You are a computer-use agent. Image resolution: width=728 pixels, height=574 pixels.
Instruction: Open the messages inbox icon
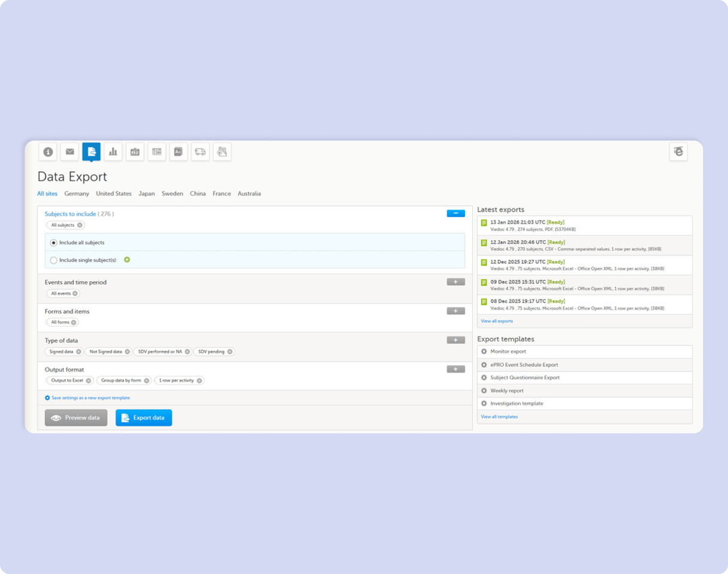coord(70,152)
